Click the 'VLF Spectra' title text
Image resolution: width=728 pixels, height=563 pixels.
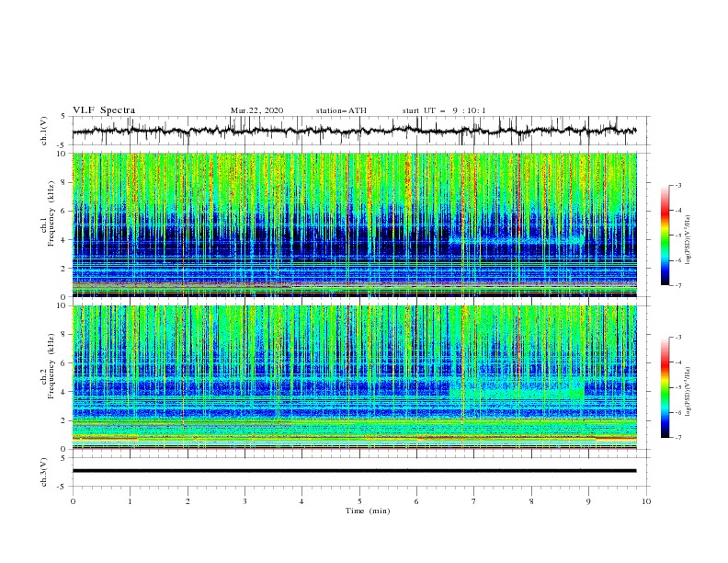pyautogui.click(x=104, y=110)
